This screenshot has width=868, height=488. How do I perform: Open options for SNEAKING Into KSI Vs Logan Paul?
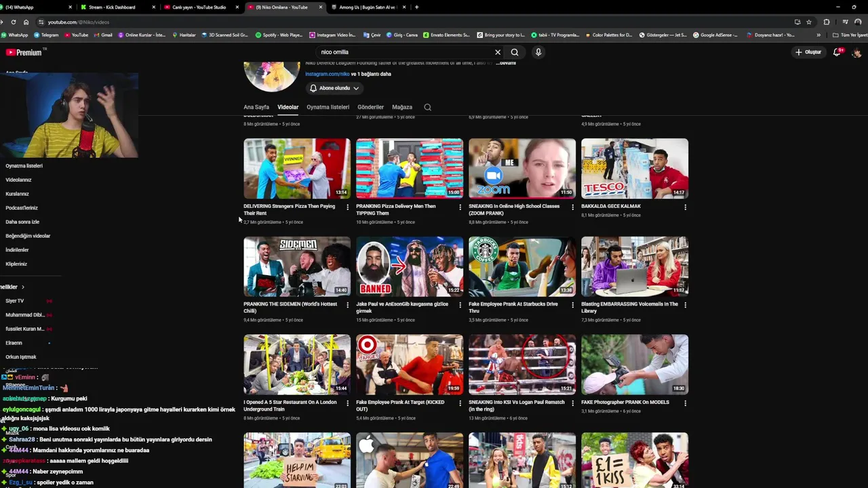coord(572,403)
